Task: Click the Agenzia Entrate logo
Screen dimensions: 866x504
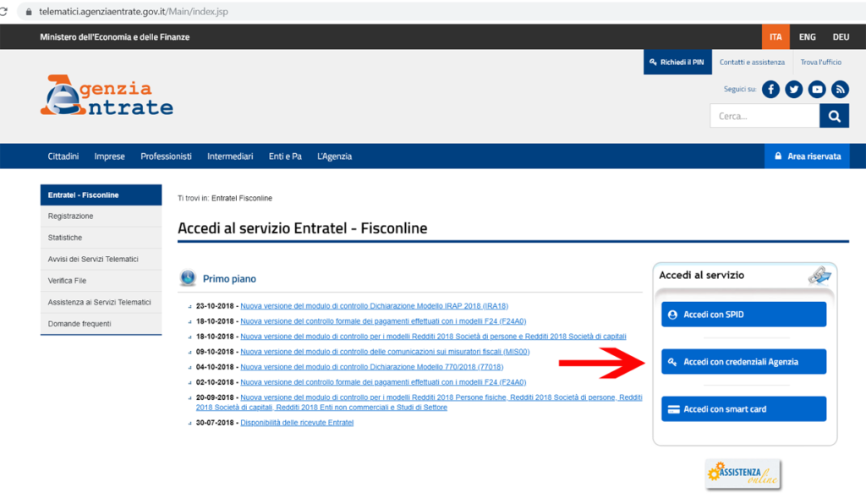Action: [107, 95]
